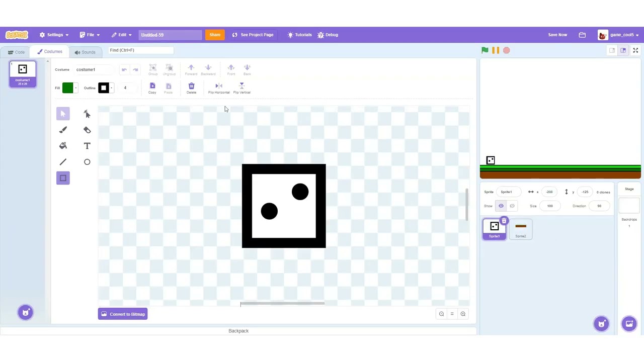
Task: Open the Backpack bar
Action: 238,331
